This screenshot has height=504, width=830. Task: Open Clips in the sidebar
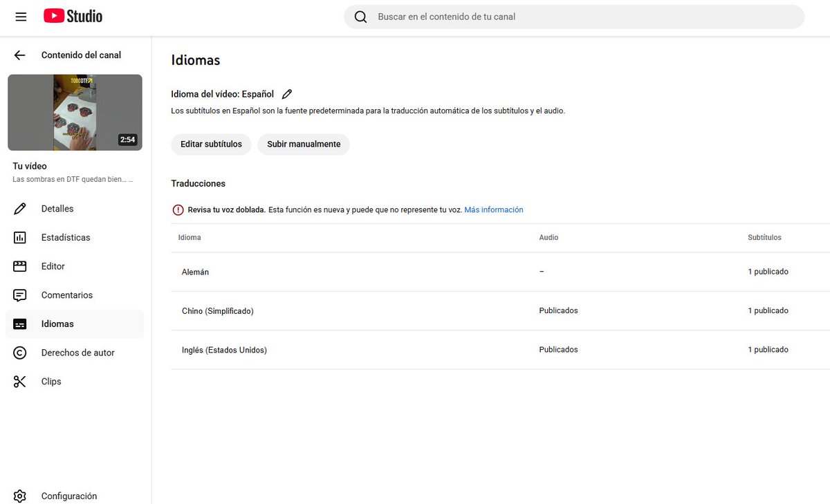click(x=75, y=382)
